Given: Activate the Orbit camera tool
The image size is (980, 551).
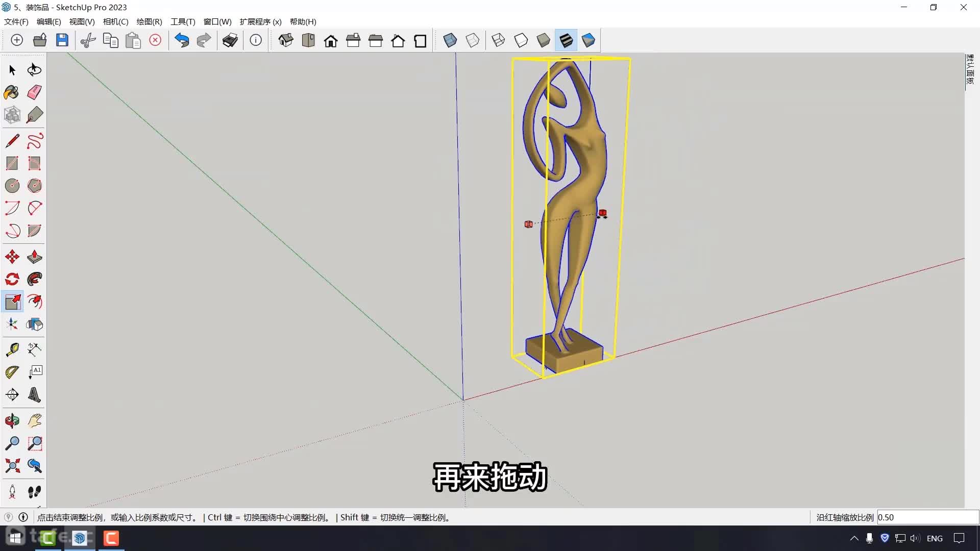Looking at the screenshot, I should pos(12,421).
